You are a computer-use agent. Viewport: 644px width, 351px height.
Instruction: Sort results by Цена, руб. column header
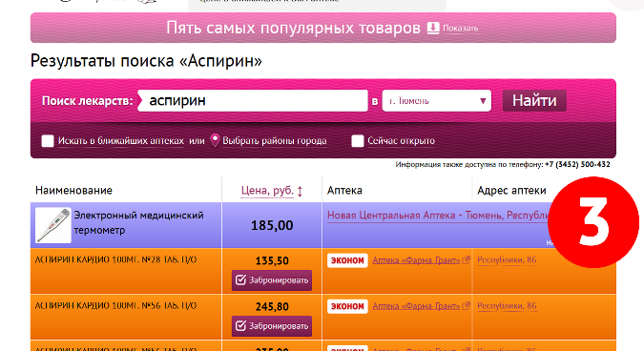coord(267,191)
